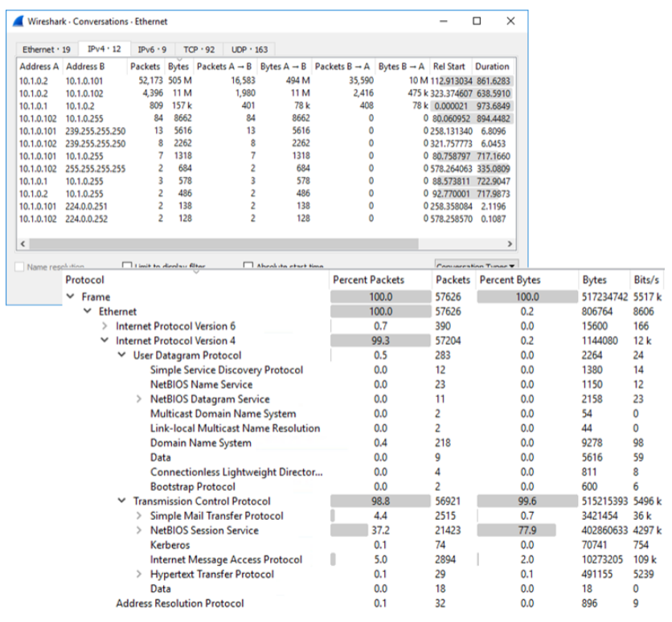Screen dimensions: 672x622
Task: Expand Hypertext Transfer Protocol node
Action: point(139,574)
